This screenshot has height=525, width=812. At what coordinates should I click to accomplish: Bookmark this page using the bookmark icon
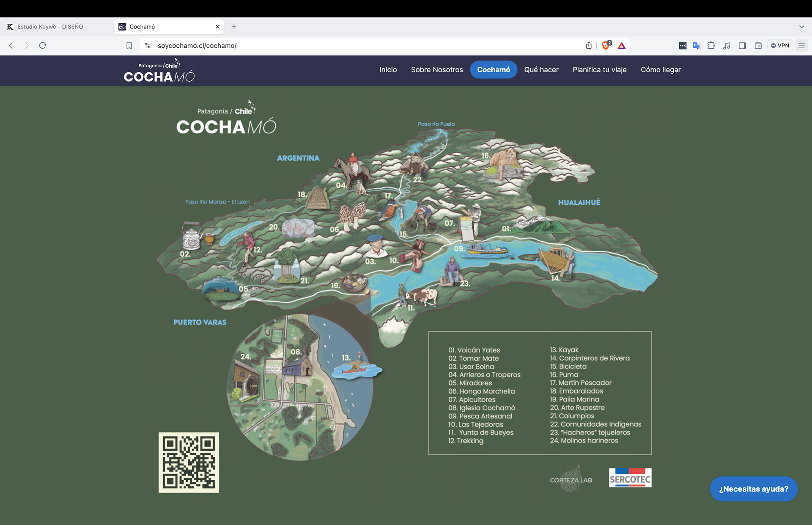129,46
